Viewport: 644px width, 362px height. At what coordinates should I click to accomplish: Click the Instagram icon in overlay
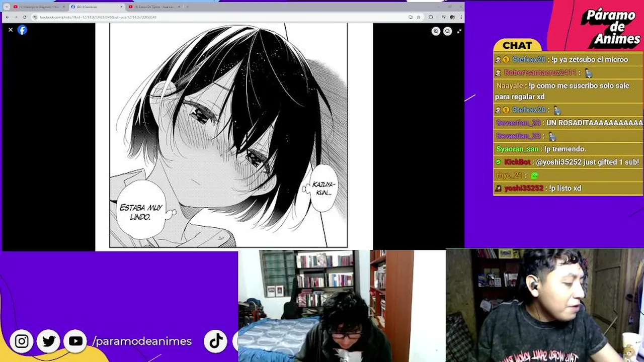[x=22, y=341]
